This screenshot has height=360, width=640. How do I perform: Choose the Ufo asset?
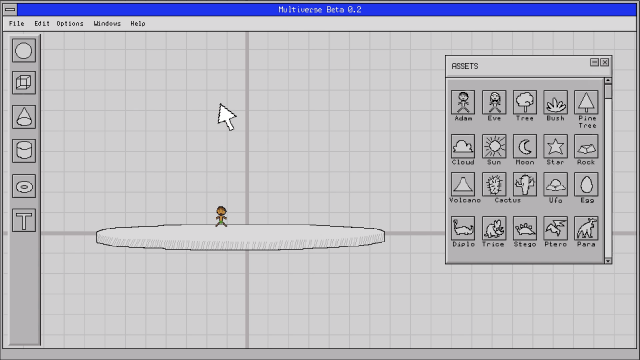click(556, 184)
